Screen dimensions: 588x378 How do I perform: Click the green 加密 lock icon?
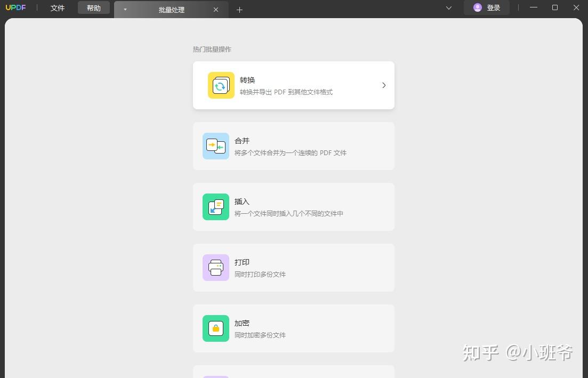pos(216,328)
